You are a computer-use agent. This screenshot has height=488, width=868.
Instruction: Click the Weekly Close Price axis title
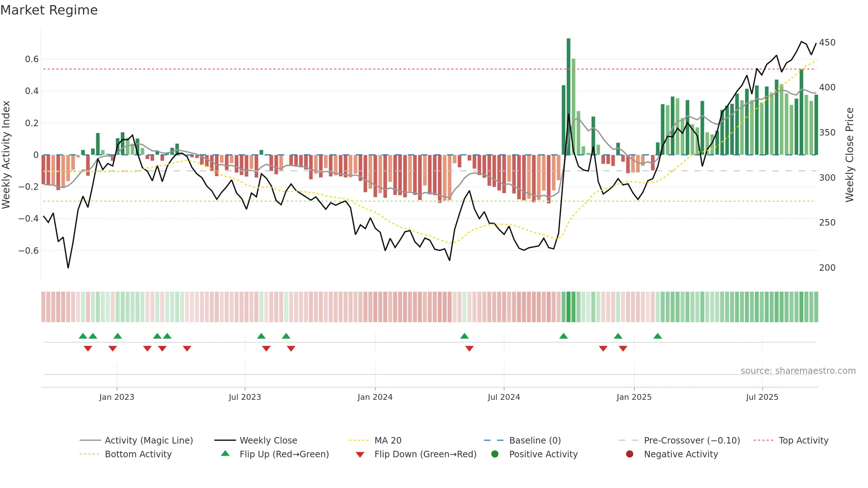click(850, 155)
